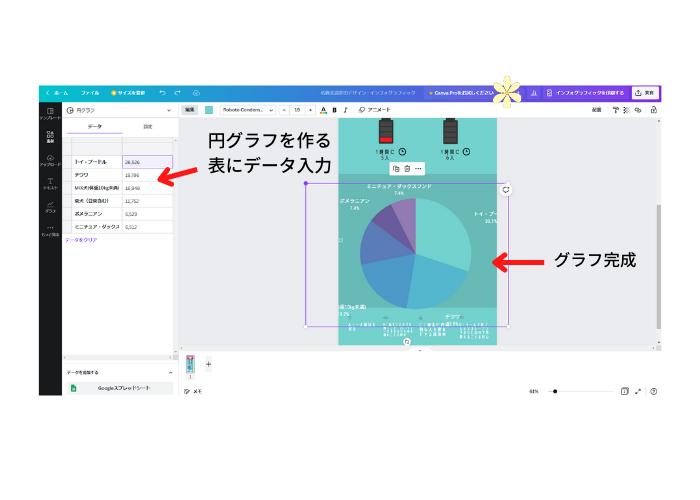Select the cell ポメラニアン
Image resolution: width=700 pixels, height=500 pixels.
(x=97, y=214)
